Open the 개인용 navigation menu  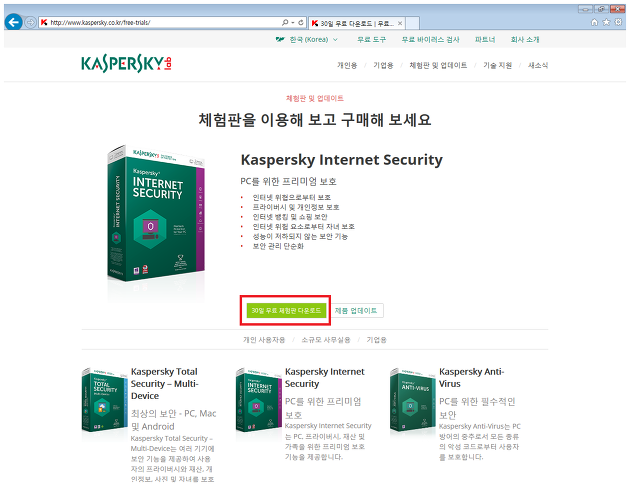(347, 65)
